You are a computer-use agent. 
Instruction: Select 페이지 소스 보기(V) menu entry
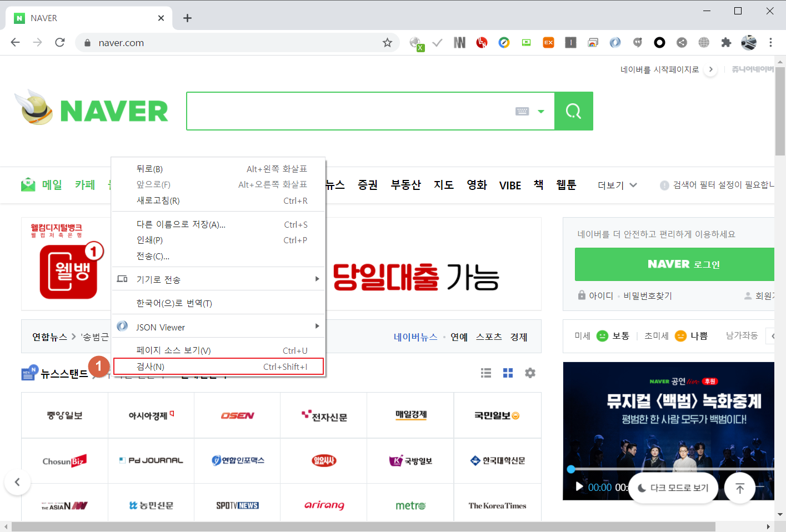tap(218, 350)
